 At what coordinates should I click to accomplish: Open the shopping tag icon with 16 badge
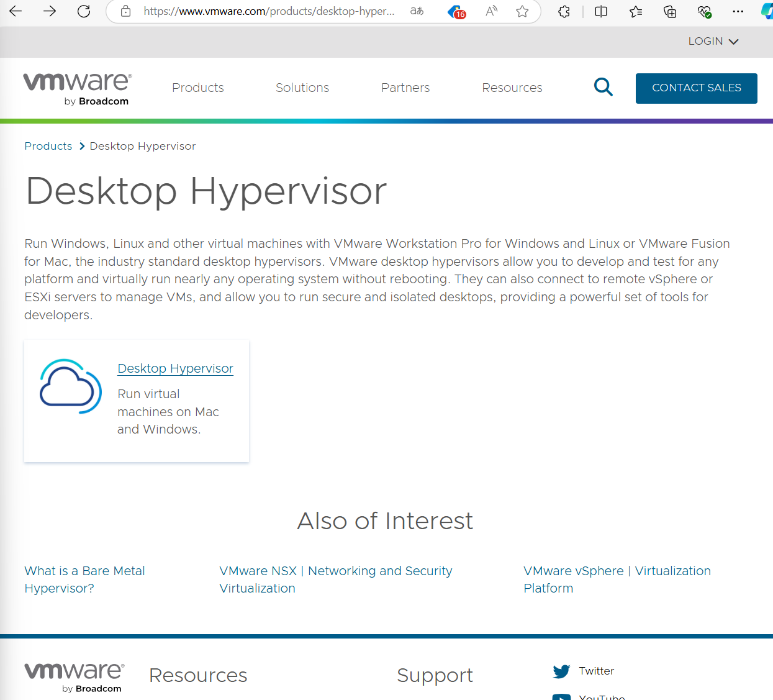click(457, 12)
